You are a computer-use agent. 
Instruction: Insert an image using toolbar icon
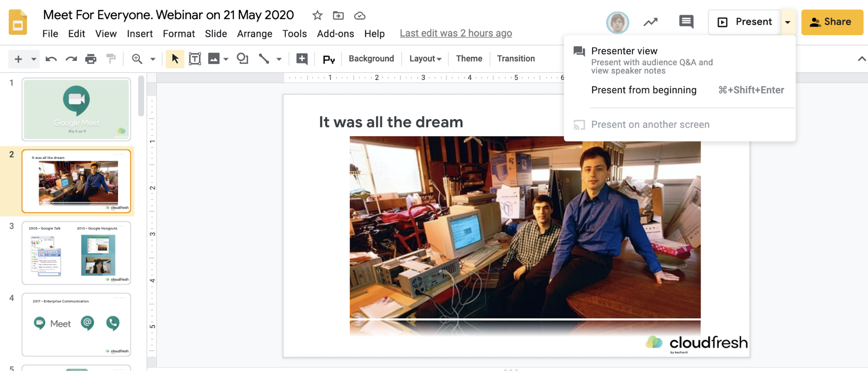click(214, 59)
